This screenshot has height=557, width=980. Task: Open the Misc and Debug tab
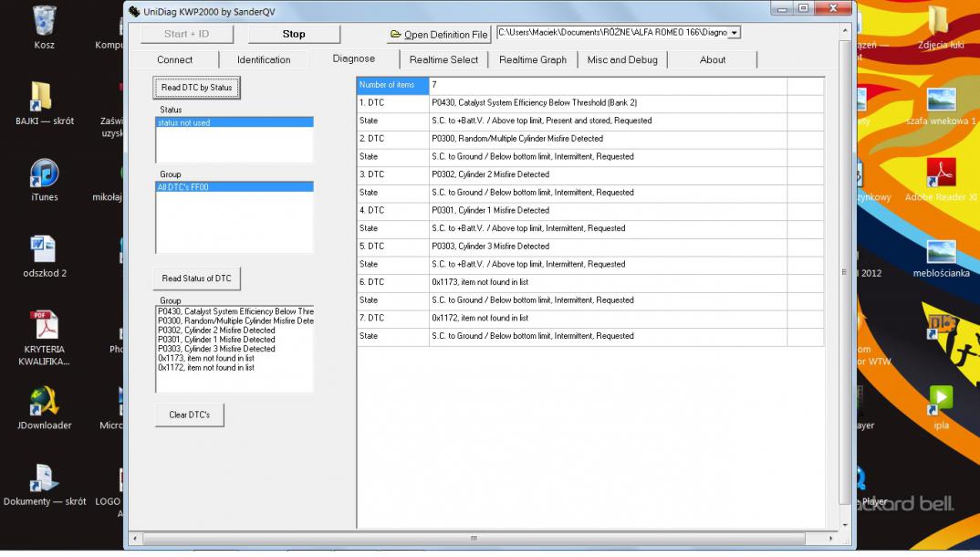click(x=622, y=60)
